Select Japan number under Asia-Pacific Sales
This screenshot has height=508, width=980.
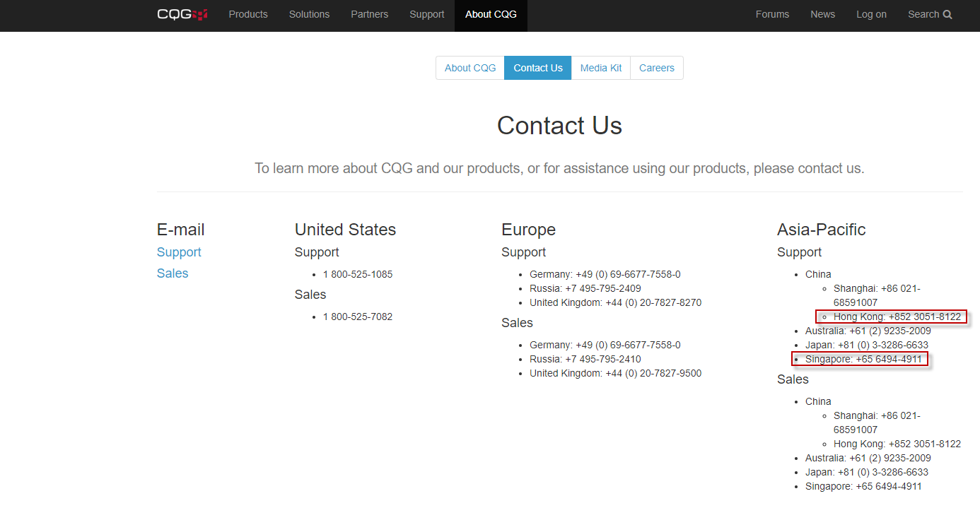(867, 472)
